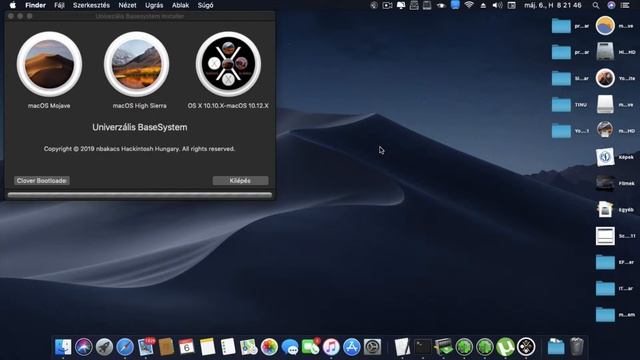
Task: Open the Súgó menu
Action: coord(205,5)
